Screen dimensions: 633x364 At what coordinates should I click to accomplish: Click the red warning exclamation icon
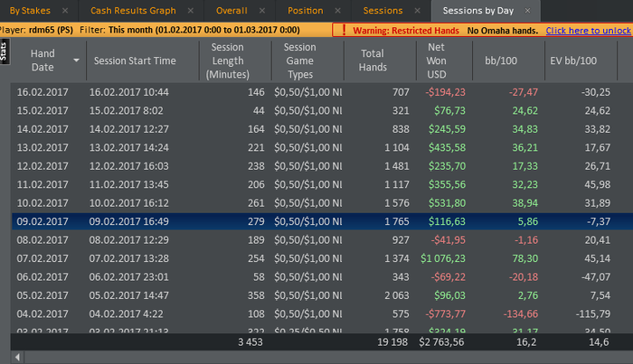point(344,30)
